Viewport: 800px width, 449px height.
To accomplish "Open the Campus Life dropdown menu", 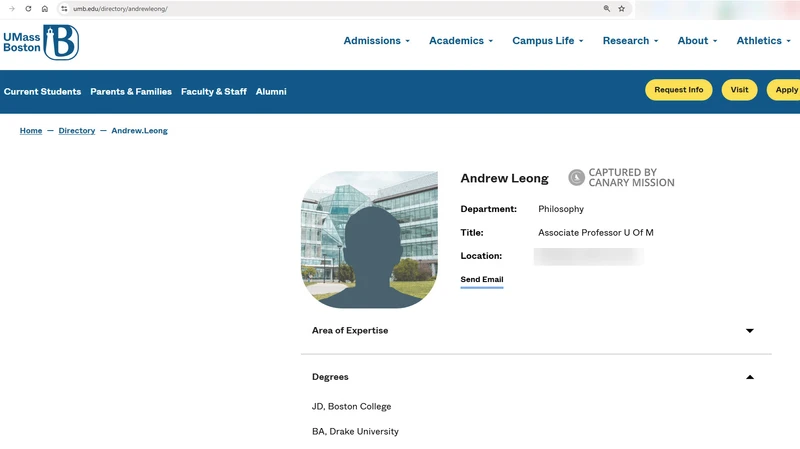I will coord(547,41).
